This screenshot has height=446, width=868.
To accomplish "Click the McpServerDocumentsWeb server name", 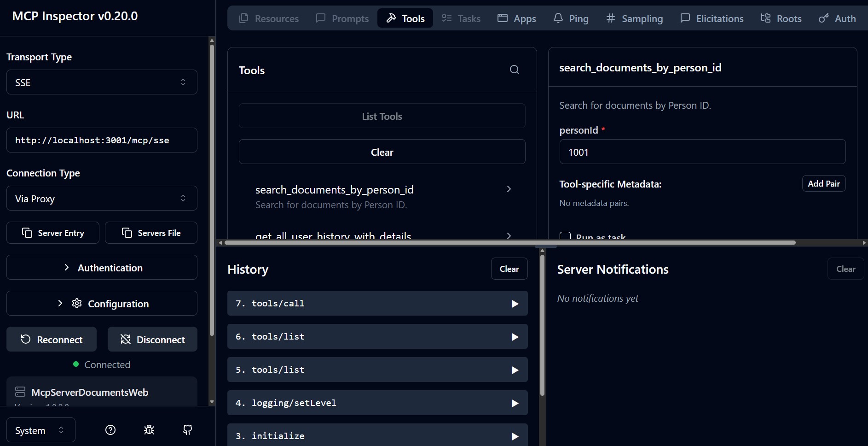I will [x=90, y=392].
